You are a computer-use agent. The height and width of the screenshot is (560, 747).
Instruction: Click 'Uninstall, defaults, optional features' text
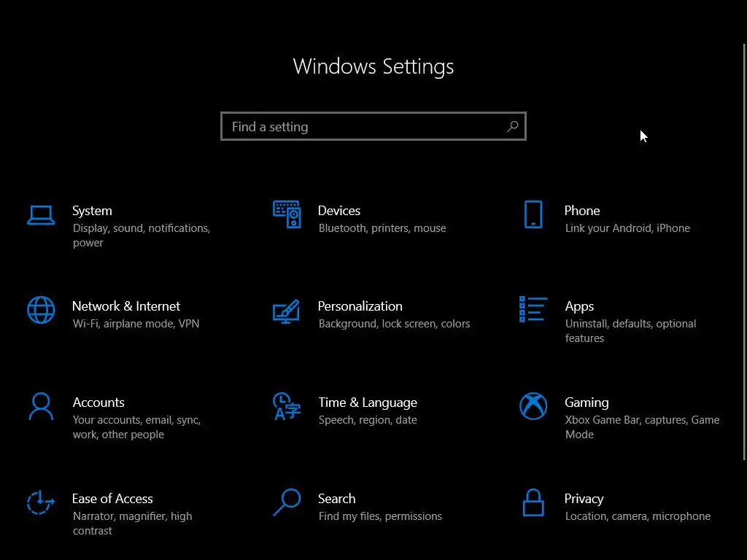[x=631, y=331]
